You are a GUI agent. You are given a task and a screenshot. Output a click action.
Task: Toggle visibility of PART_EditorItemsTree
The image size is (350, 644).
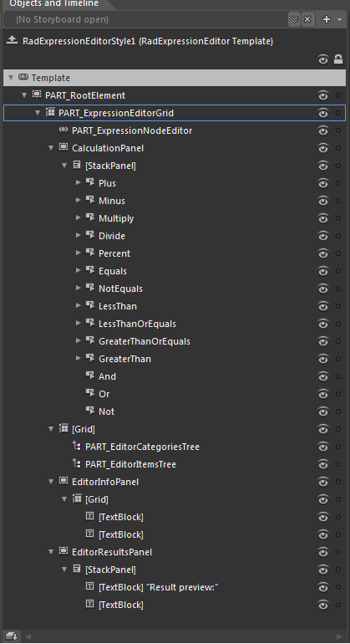pyautogui.click(x=323, y=464)
